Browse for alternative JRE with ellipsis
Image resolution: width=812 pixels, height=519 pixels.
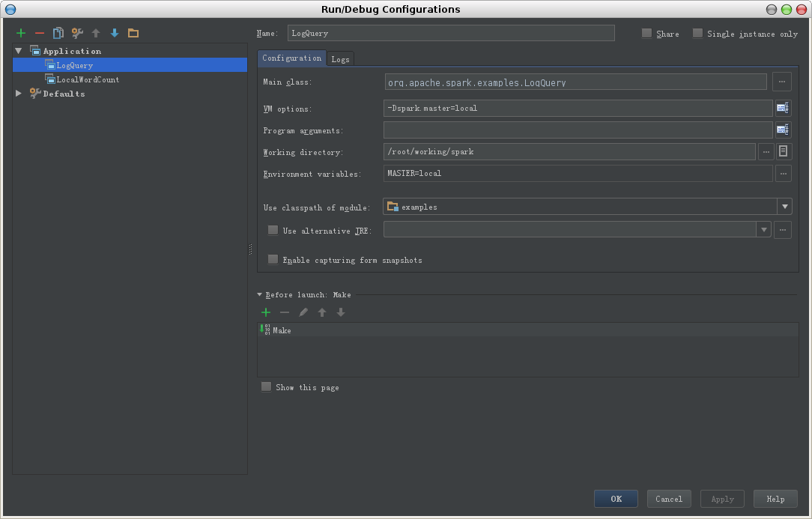point(783,230)
